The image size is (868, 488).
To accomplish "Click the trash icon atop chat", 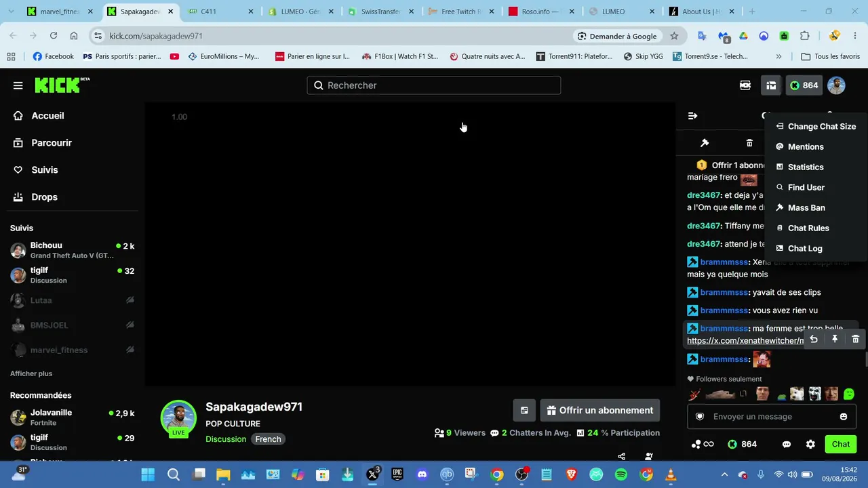I will click(749, 143).
